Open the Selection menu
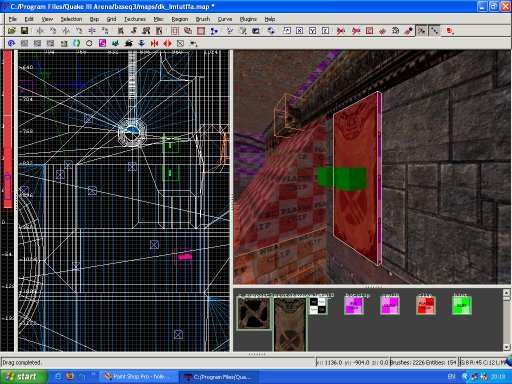This screenshot has height=384, width=512. tap(71, 19)
